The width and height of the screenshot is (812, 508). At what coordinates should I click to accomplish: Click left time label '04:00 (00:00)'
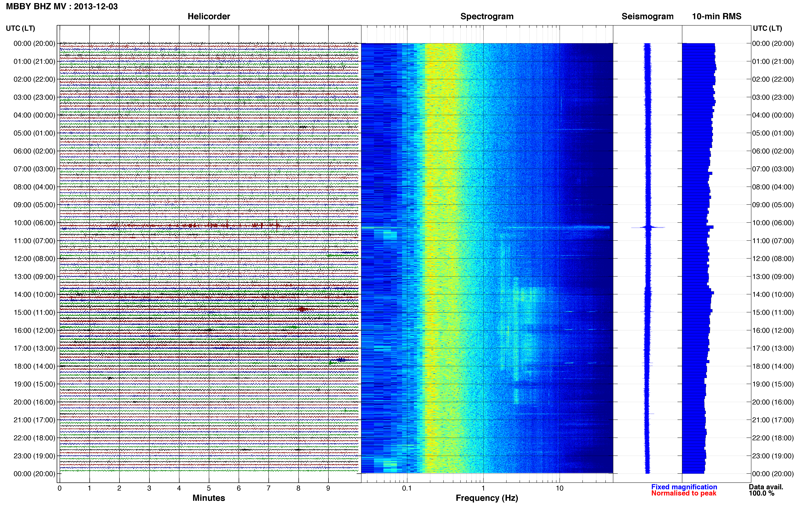34,115
